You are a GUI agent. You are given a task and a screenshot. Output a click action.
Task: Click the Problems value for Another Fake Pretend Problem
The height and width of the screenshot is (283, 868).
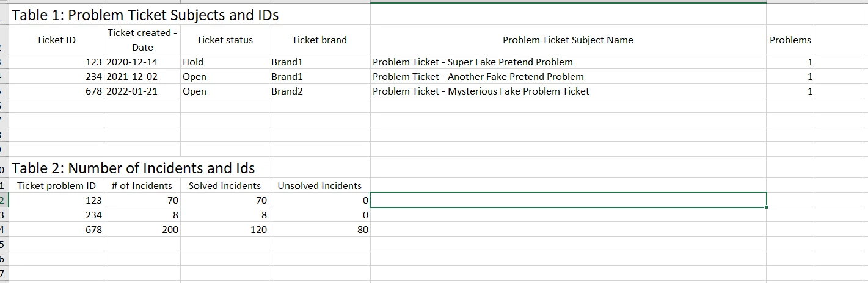[x=790, y=77]
